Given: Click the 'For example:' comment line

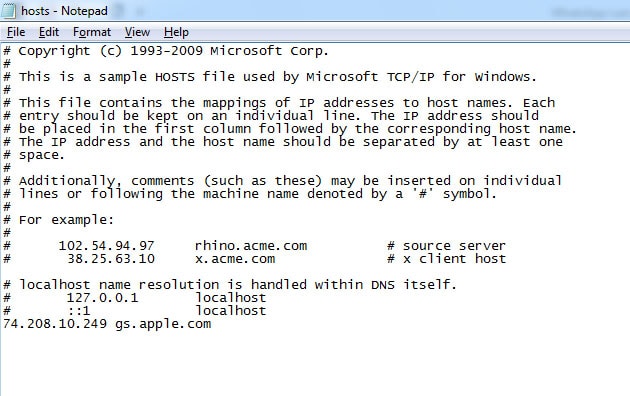Looking at the screenshot, I should click(59, 220).
